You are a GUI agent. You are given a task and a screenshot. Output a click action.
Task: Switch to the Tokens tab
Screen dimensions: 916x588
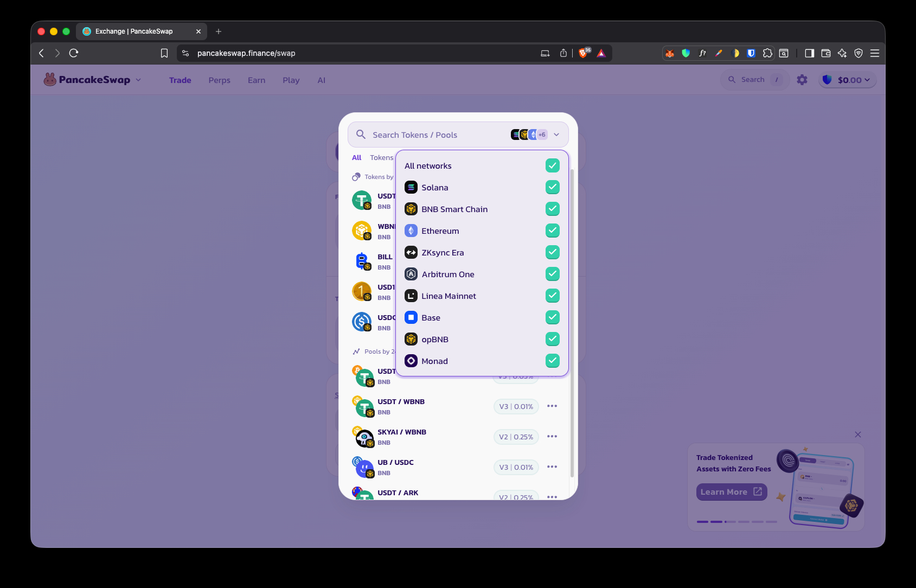(382, 158)
